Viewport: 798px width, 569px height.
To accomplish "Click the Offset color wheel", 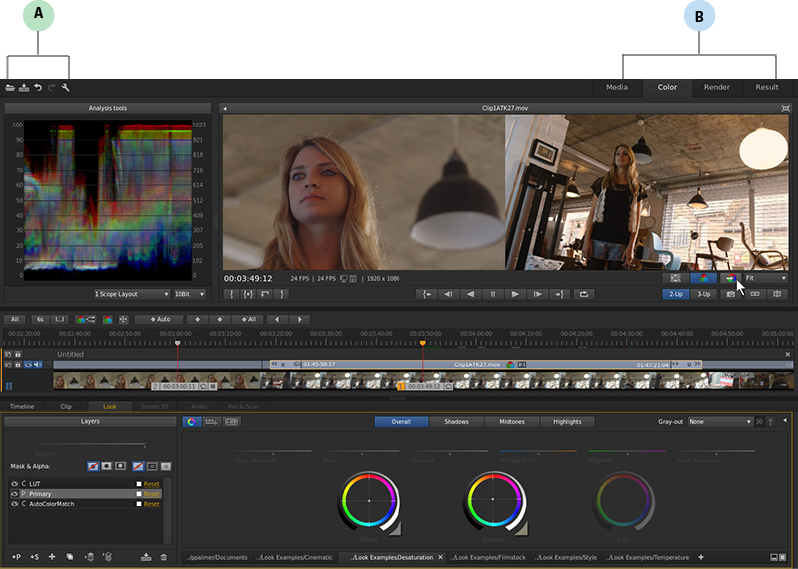I will pyautogui.click(x=369, y=499).
